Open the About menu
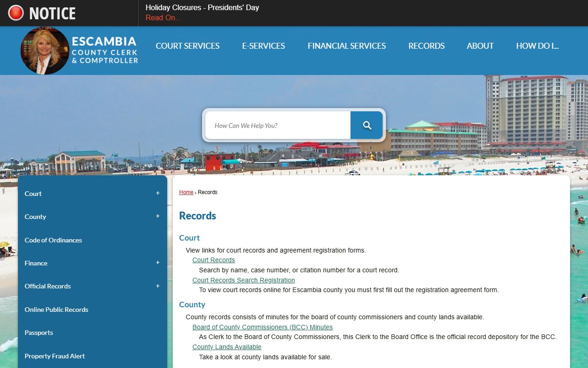The image size is (588, 368). pos(480,46)
